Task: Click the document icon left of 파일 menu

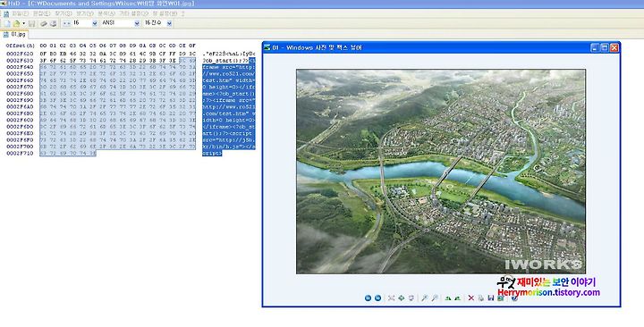Action: (5, 13)
